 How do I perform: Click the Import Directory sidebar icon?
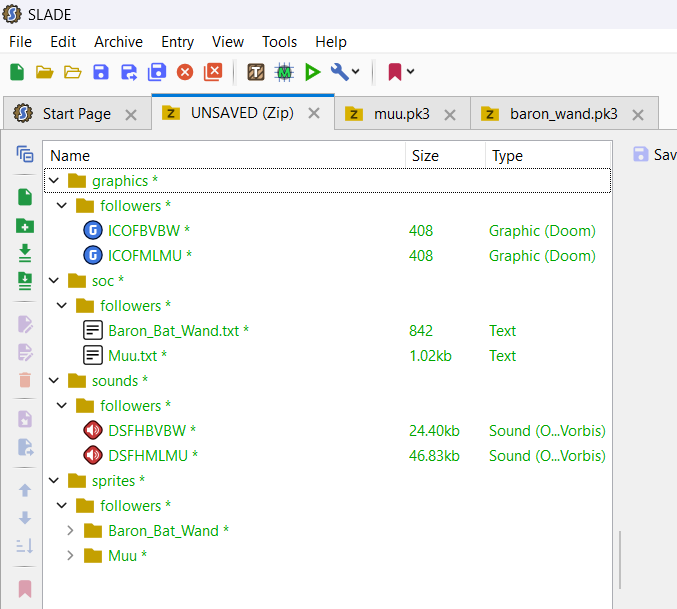coord(25,281)
